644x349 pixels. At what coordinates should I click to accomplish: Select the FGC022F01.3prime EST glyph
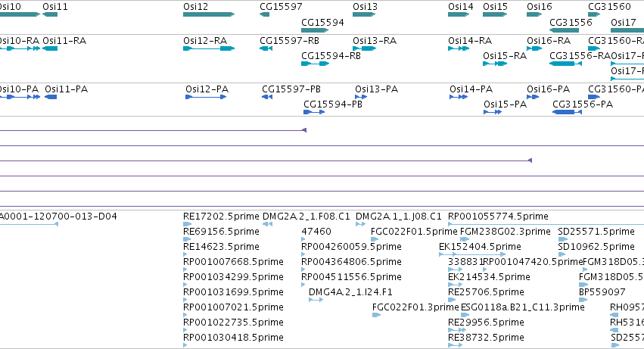click(376, 315)
